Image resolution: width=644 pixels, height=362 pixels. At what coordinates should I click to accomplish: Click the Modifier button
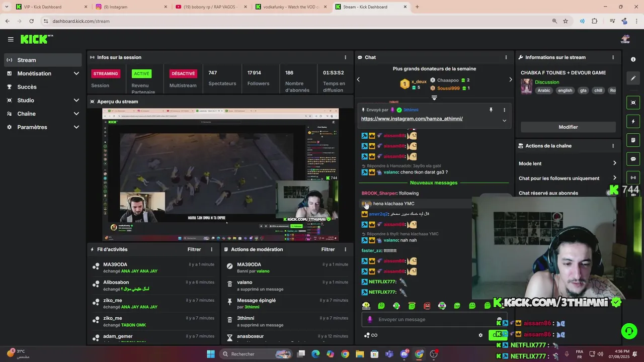tap(568, 127)
